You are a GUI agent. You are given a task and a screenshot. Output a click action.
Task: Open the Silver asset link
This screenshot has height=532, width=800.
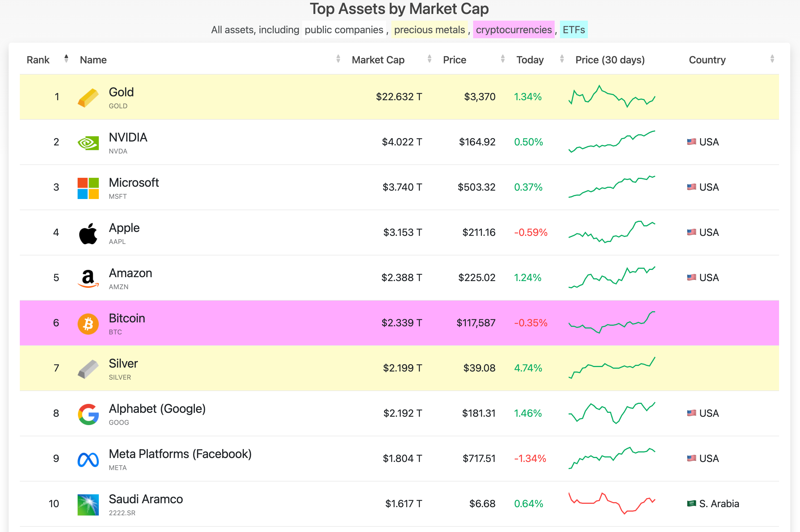point(123,364)
